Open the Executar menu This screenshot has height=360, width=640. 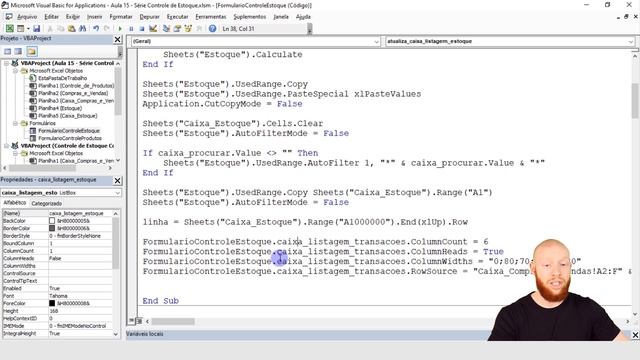178,17
